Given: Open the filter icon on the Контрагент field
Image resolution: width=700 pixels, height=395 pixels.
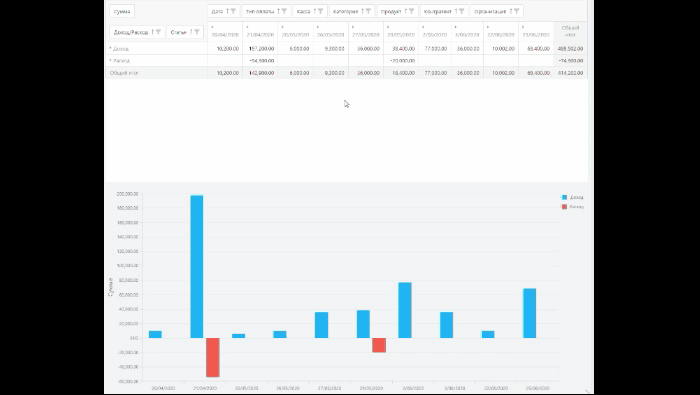Looking at the screenshot, I should [x=461, y=11].
